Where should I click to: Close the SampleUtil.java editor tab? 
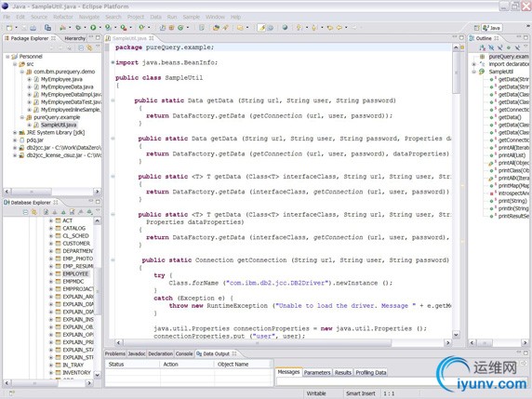click(152, 38)
